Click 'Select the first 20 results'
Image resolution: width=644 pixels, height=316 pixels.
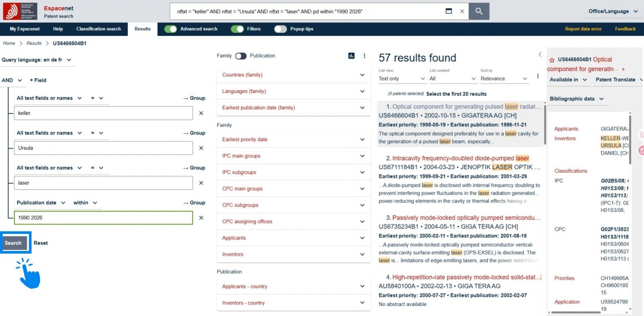[x=456, y=94]
